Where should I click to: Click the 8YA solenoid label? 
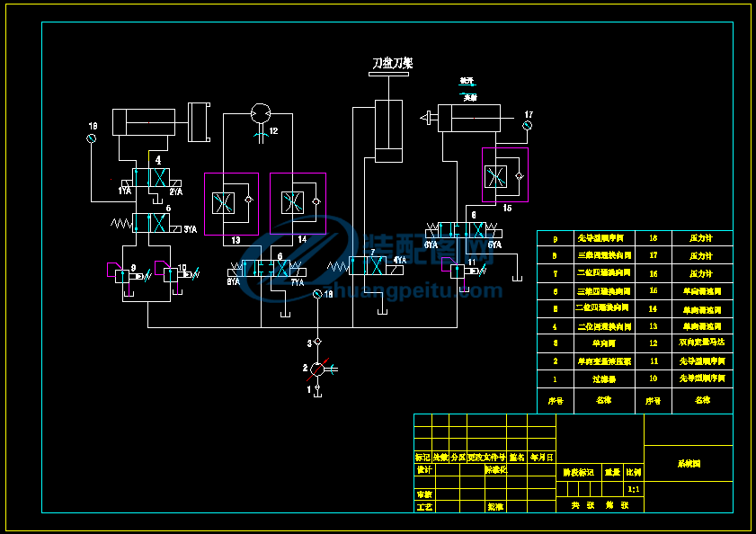(x=234, y=281)
